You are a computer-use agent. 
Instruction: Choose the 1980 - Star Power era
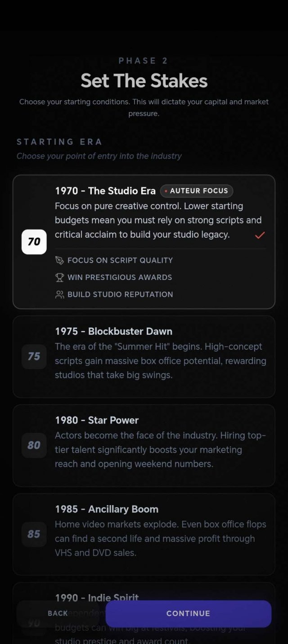[144, 445]
